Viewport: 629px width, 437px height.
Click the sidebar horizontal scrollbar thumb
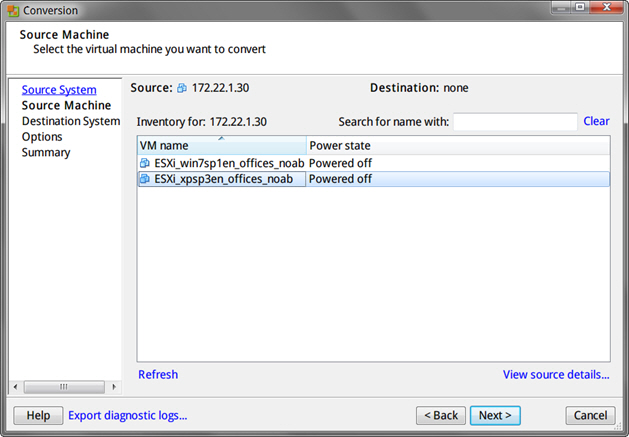tap(63, 387)
